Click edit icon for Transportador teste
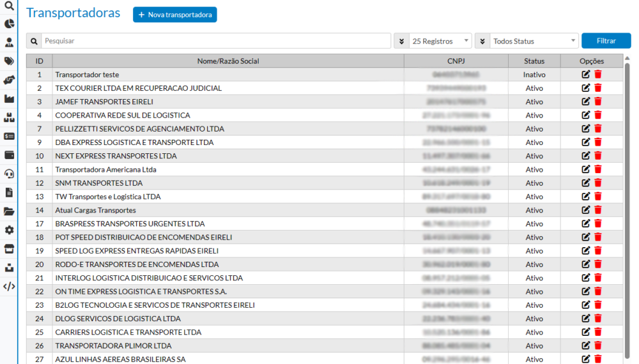Viewport: 639px width, 364px height. [586, 75]
